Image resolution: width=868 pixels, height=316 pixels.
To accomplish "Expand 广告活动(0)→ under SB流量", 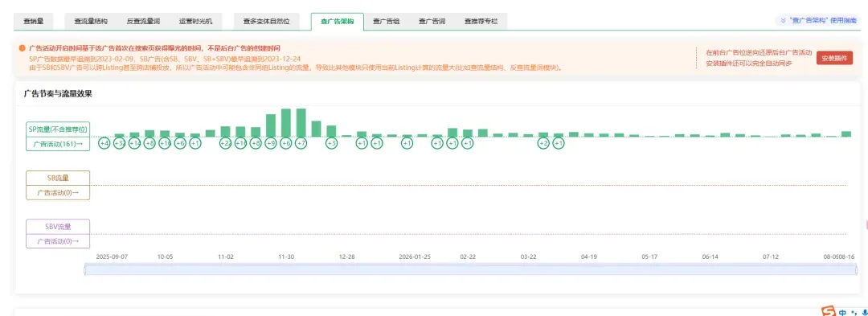I will coord(58,193).
